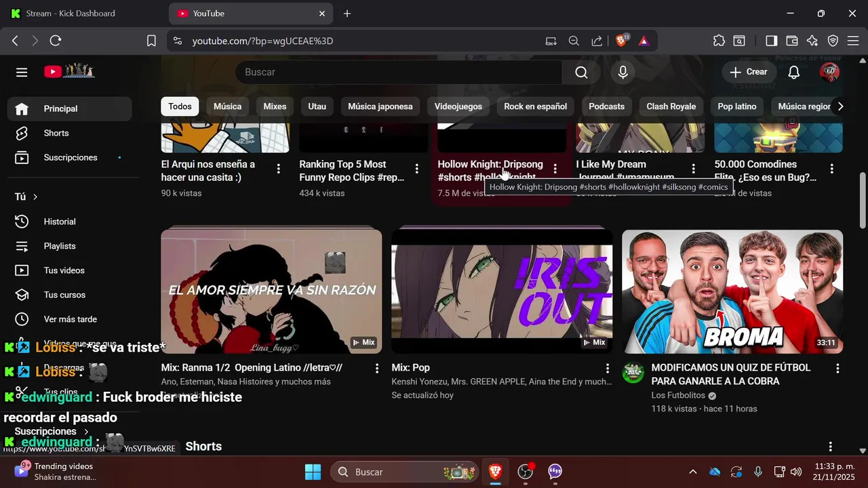Open options for Ranking Top 5 video
Image resolution: width=868 pixels, height=488 pixels.
click(x=416, y=169)
